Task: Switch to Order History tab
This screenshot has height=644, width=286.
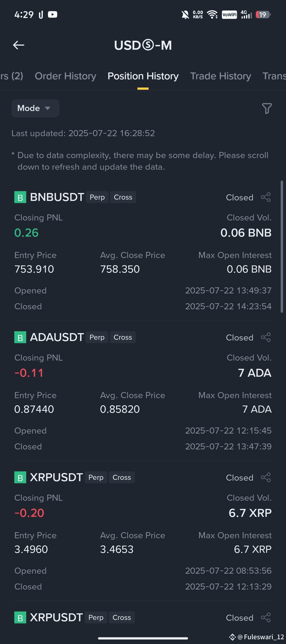Action: [65, 76]
